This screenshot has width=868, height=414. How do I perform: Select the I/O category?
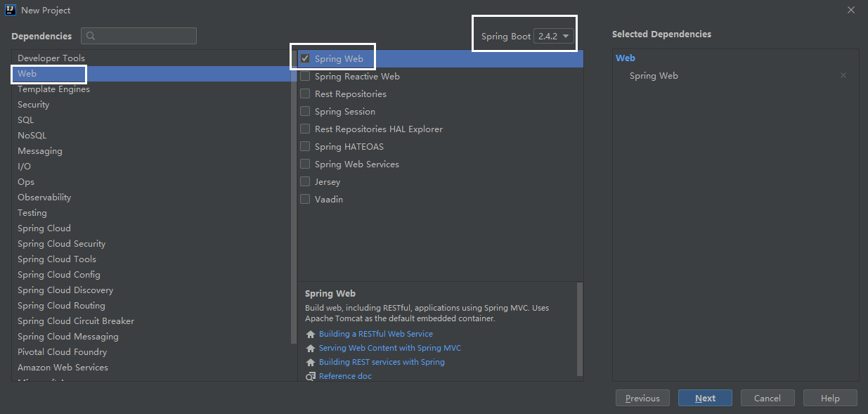[151, 167]
